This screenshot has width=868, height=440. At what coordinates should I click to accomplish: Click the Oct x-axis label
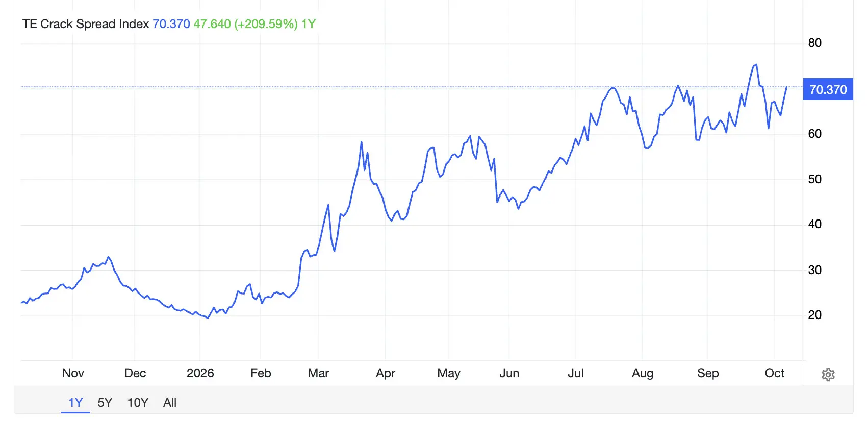point(775,373)
